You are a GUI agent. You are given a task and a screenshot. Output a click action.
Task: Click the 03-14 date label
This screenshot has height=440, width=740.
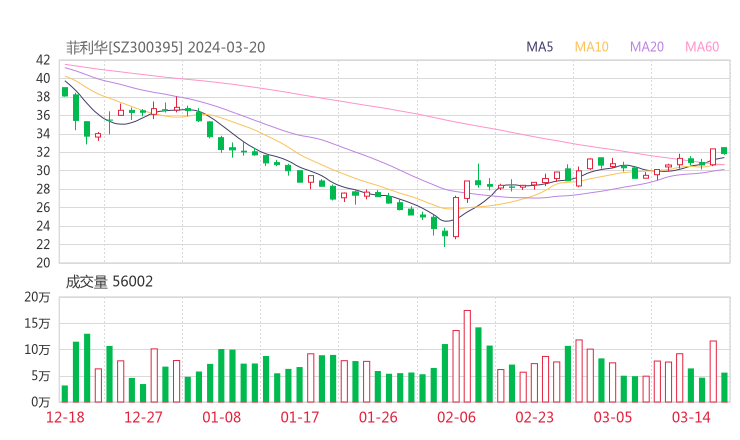tap(691, 417)
